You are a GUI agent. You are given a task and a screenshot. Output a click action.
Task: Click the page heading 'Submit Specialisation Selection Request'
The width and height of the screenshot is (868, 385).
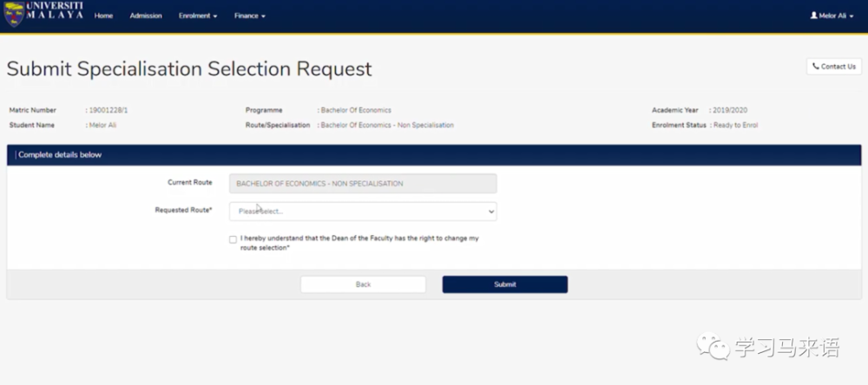(x=189, y=69)
